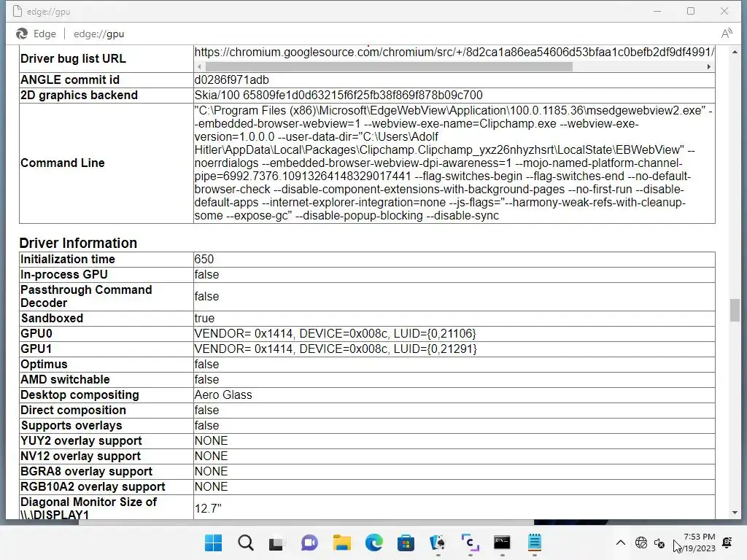747x560 pixels.
Task: Click the In-process GPU label
Action: tap(64, 274)
